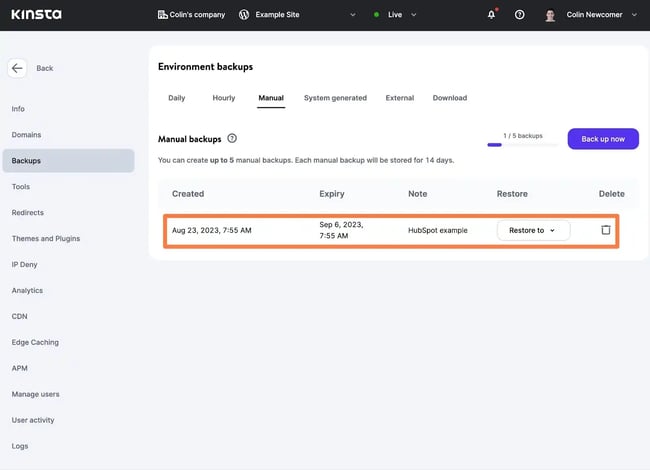The width and height of the screenshot is (650, 470).
Task: Click the Example Site name text
Action: [x=277, y=15]
